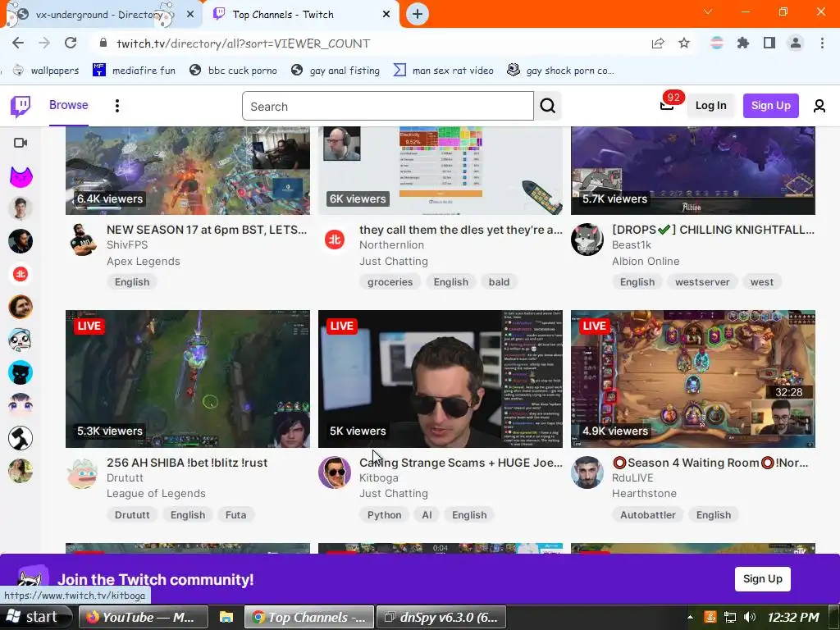Click the Windows start button
This screenshot has height=630, width=840.
pos(35,617)
